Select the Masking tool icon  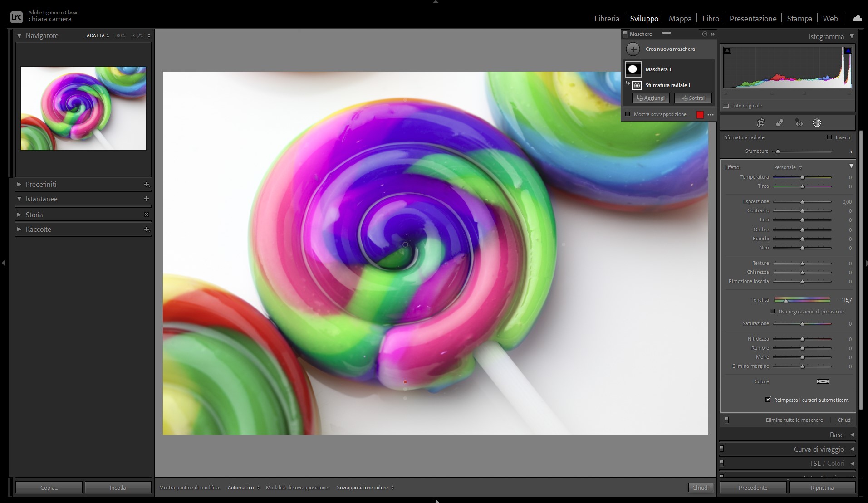point(817,123)
